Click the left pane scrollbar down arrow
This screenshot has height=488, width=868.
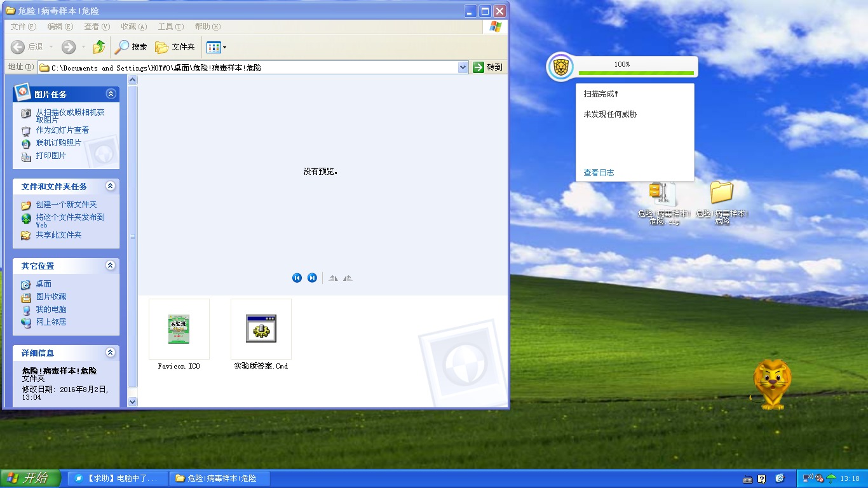pyautogui.click(x=133, y=402)
